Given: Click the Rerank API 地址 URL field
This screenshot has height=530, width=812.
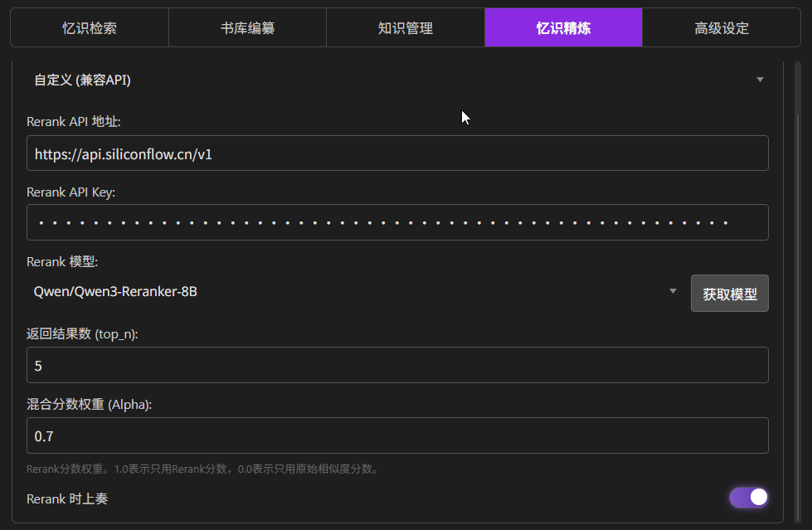Looking at the screenshot, I should (x=397, y=153).
